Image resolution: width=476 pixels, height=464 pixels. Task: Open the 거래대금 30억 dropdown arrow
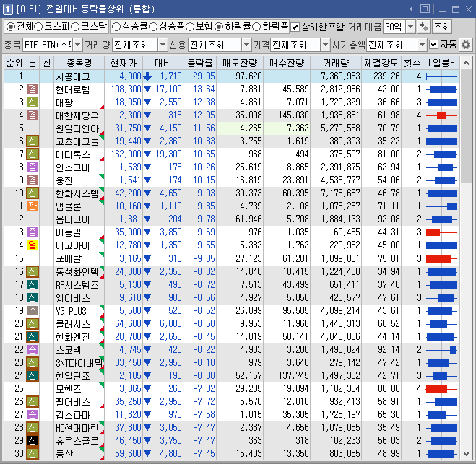pos(411,27)
